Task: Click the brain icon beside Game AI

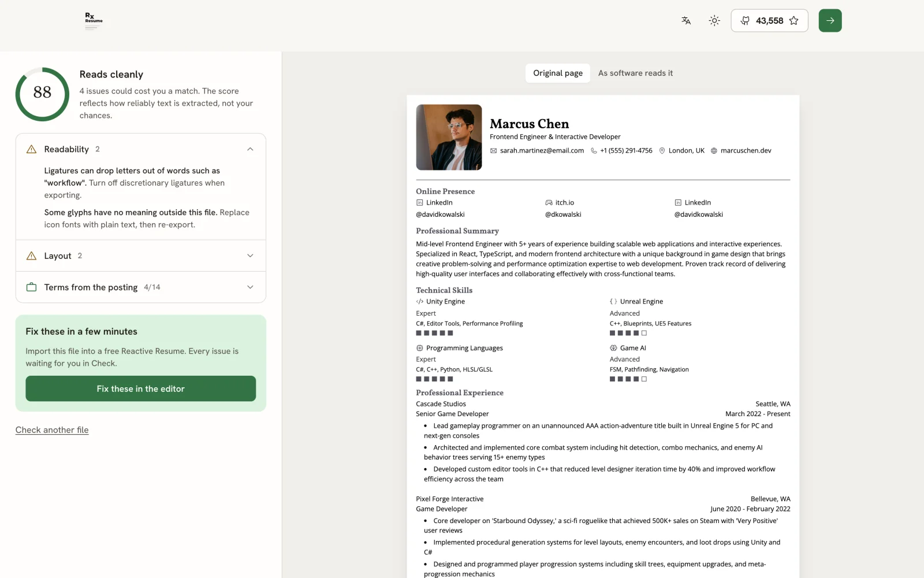Action: [x=613, y=348]
